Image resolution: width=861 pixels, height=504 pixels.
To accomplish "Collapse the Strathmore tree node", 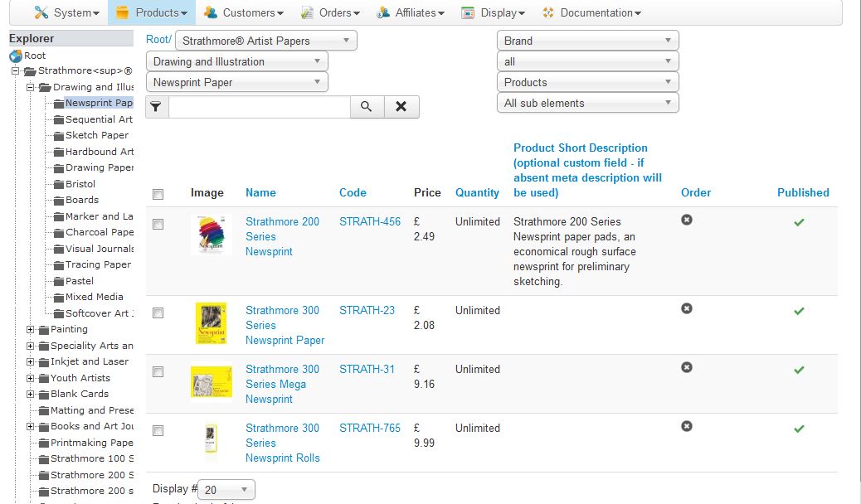I will coord(16,70).
